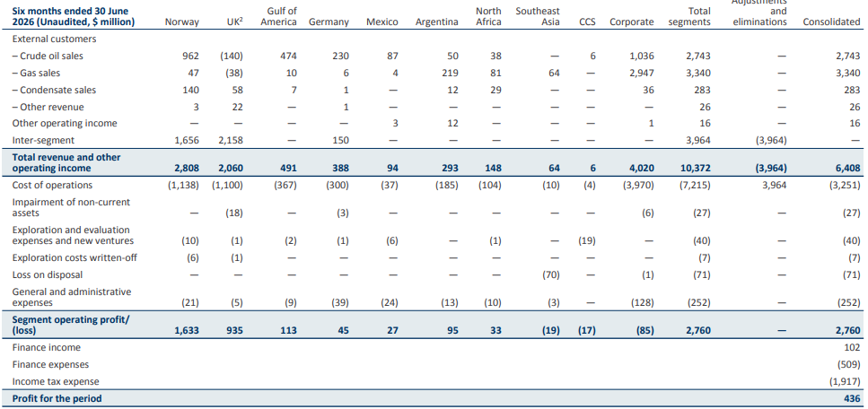Viewport: 868px width, 409px height.
Task: Click the 'Norway' column header
Action: pos(182,22)
